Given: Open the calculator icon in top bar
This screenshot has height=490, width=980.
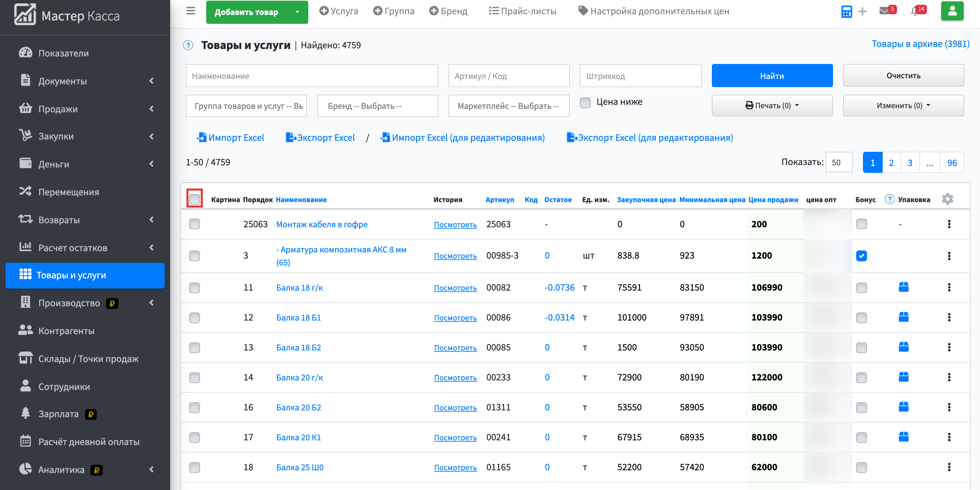Looking at the screenshot, I should (846, 12).
